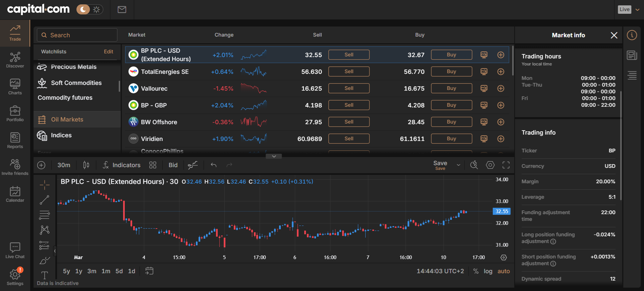Image resolution: width=644 pixels, height=291 pixels.
Task: Collapse the market list with chevron
Action: [x=274, y=156]
